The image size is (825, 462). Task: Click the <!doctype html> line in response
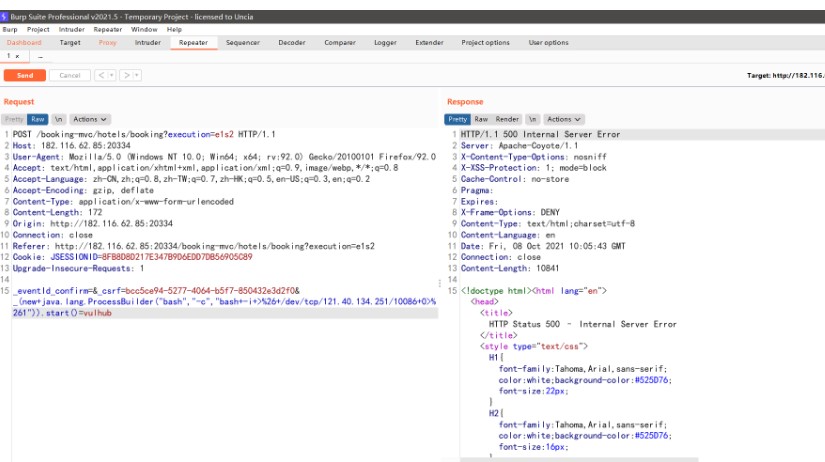point(534,290)
